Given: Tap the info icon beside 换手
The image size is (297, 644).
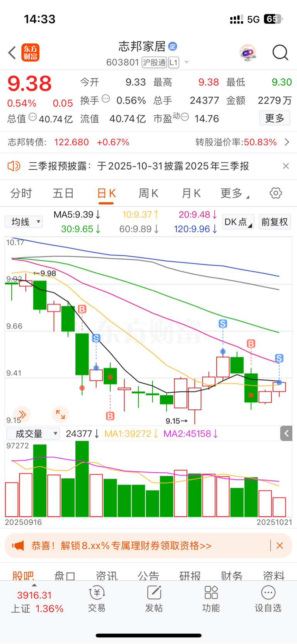Looking at the screenshot, I should tap(106, 99).
